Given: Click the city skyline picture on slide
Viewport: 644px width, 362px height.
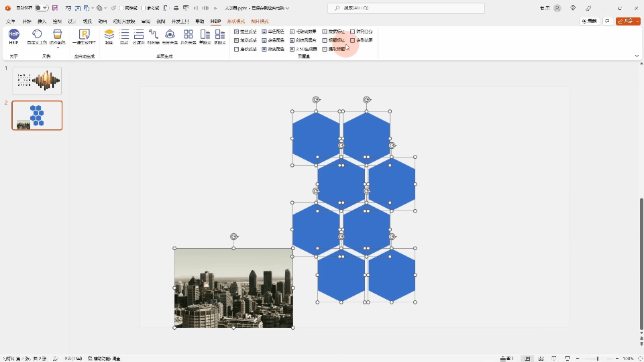Looking at the screenshot, I should [233, 288].
